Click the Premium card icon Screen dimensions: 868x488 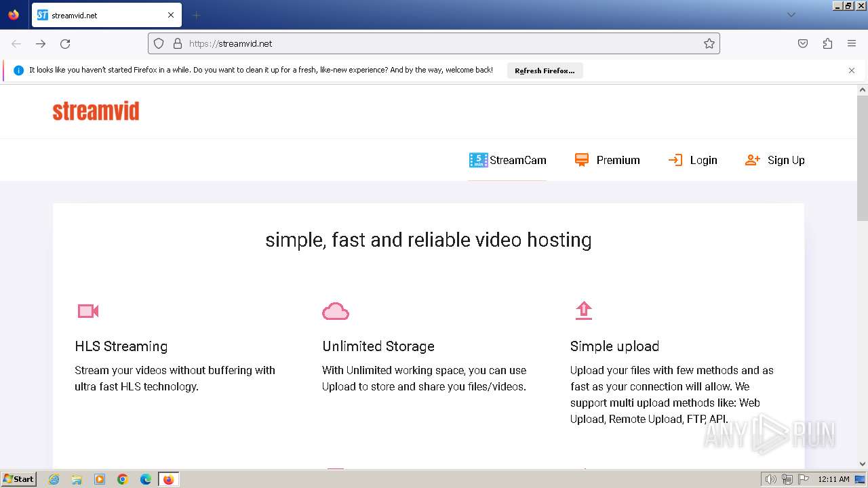click(582, 160)
